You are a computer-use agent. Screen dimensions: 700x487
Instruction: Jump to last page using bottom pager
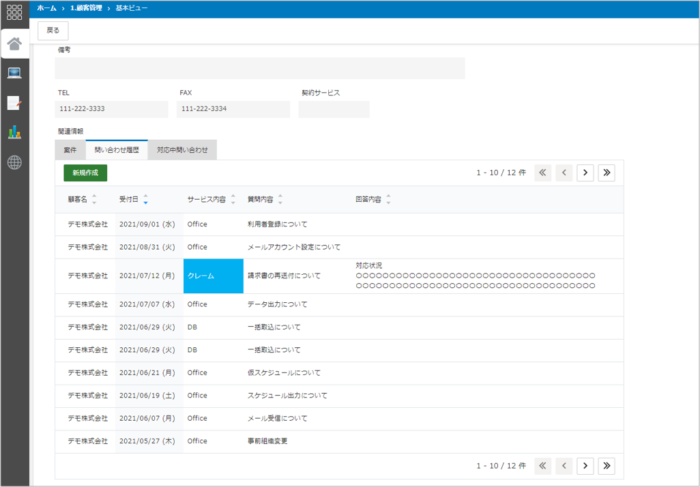click(607, 466)
